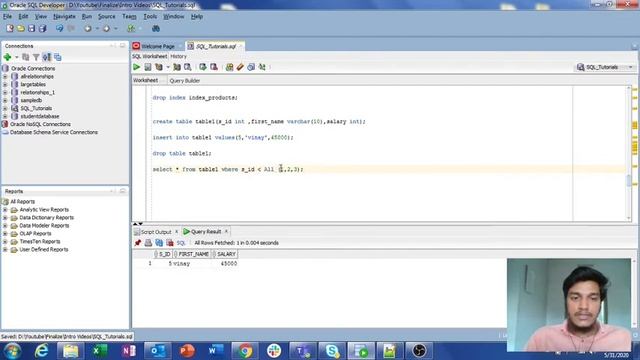Viewport: 640px width, 360px height.
Task: Click the Save icon in main toolbar
Action: click(31, 28)
